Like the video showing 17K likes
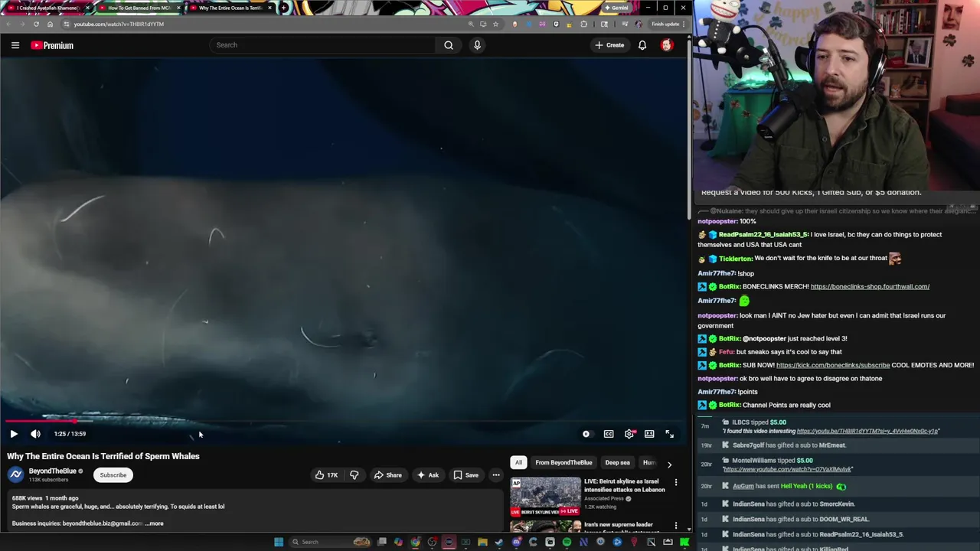980x551 pixels. [326, 475]
